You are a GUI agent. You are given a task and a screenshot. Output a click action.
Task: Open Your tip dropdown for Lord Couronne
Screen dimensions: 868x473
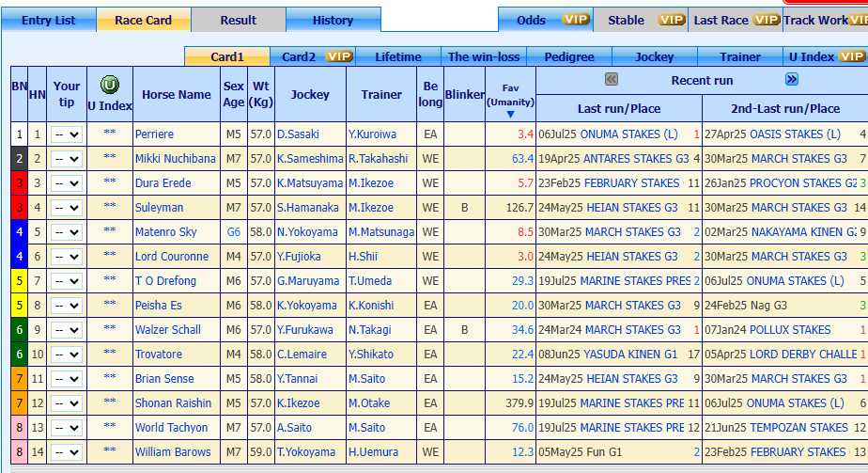click(x=67, y=257)
